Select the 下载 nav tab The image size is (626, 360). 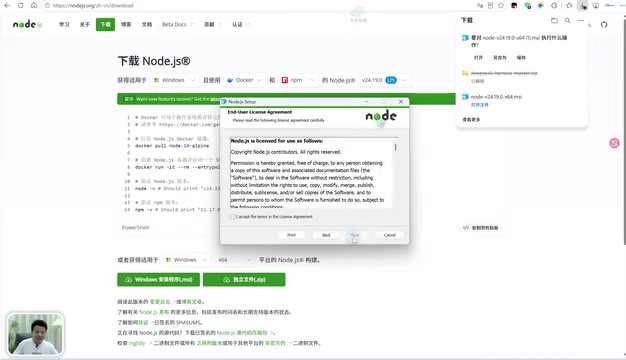105,25
